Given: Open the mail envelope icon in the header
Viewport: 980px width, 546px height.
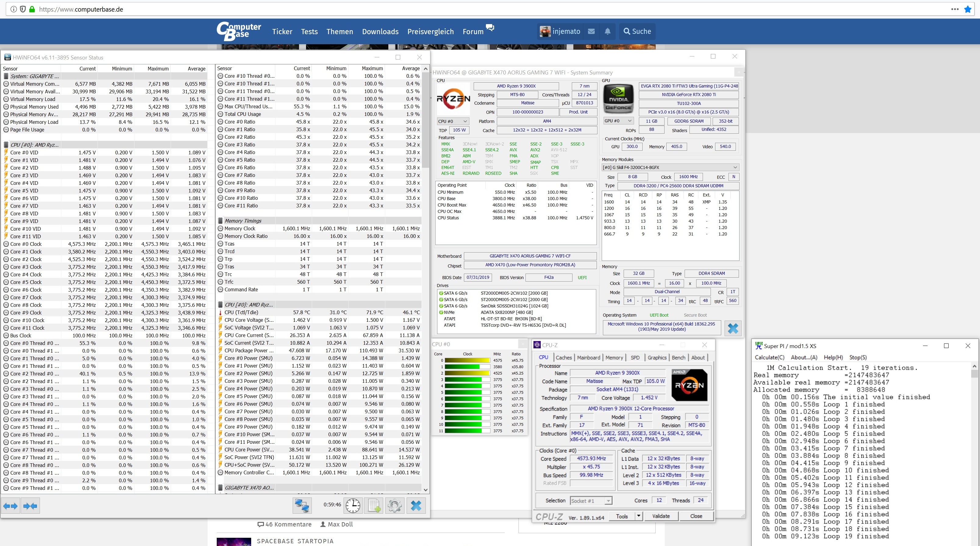Looking at the screenshot, I should point(591,31).
